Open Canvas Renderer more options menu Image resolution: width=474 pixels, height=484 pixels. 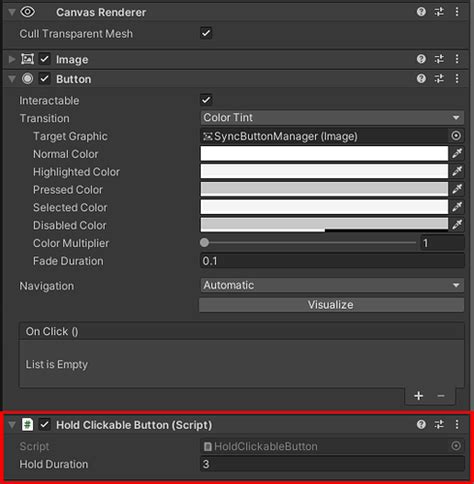pos(457,12)
